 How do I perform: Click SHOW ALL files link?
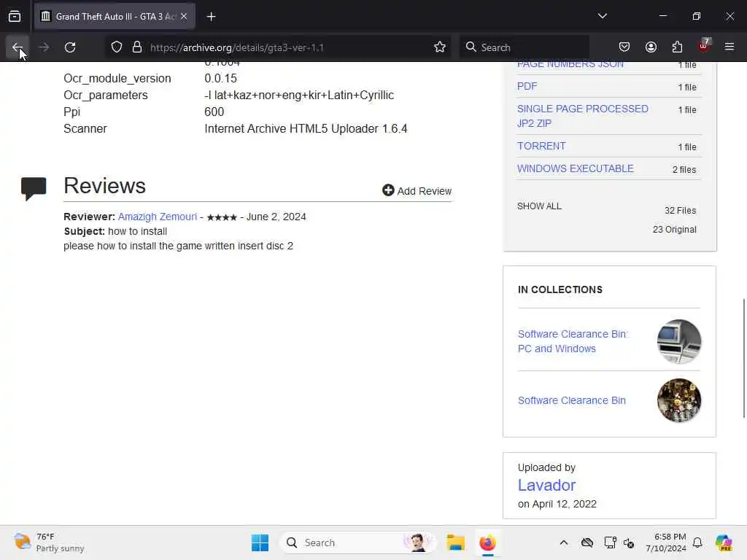click(539, 206)
